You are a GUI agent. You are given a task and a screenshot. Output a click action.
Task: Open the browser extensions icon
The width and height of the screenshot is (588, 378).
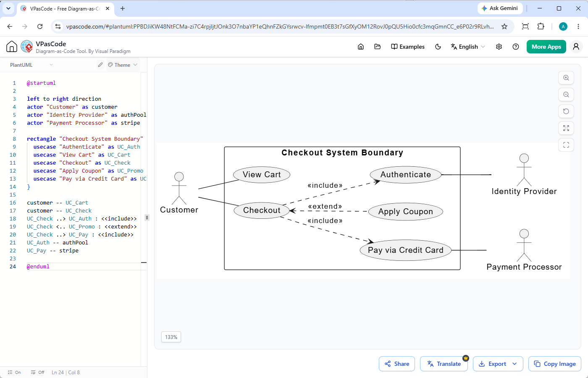[x=541, y=26]
